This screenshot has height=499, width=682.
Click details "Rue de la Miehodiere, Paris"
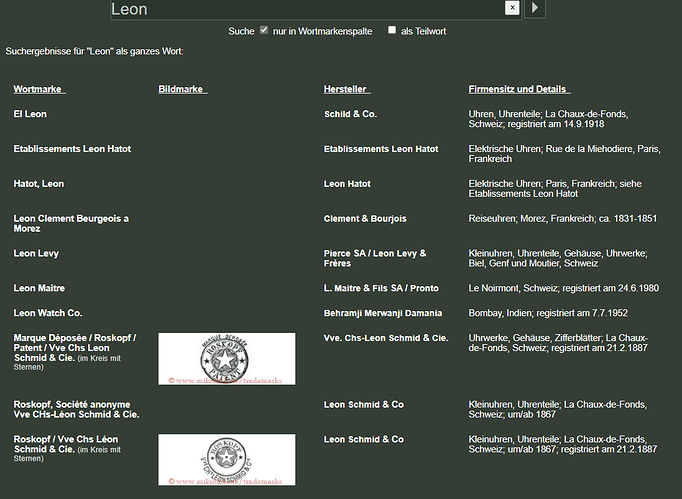point(603,149)
